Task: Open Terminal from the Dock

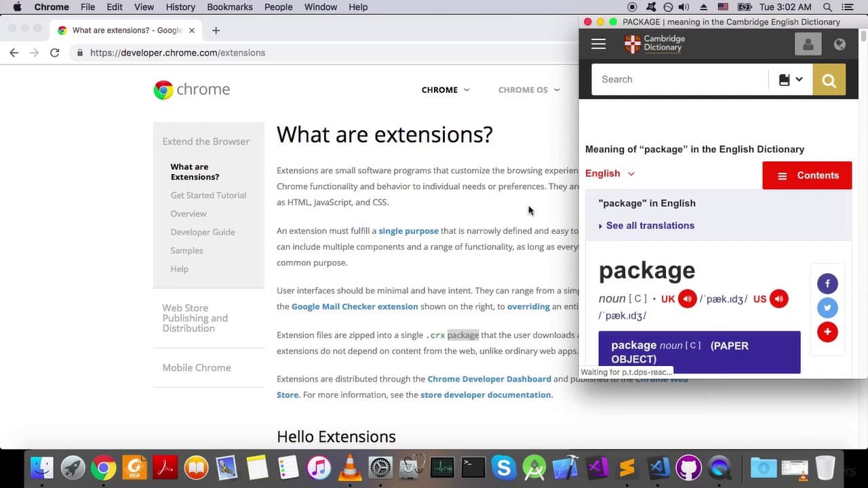Action: [473, 468]
